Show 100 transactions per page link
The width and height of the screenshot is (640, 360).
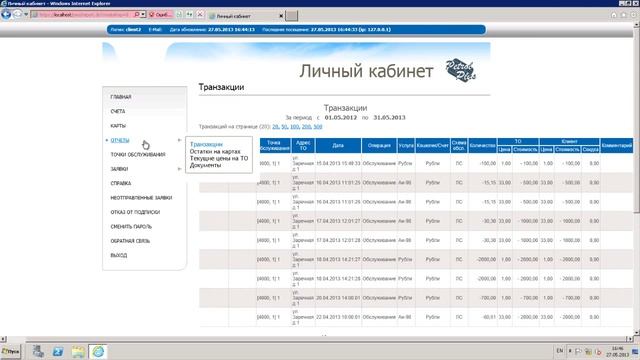pos(294,127)
